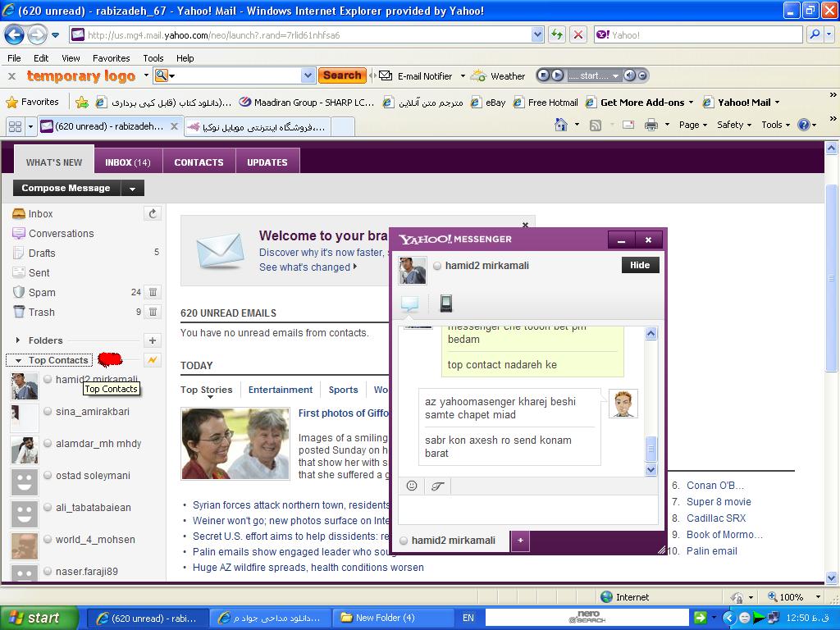Switch to the INBOX (14) tab
This screenshot has width=840, height=630.
coord(128,162)
